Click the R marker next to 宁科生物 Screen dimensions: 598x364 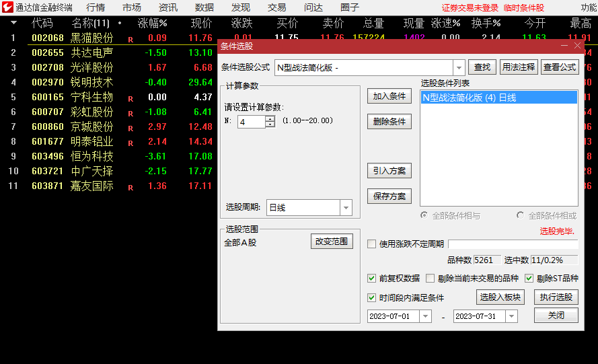click(130, 99)
